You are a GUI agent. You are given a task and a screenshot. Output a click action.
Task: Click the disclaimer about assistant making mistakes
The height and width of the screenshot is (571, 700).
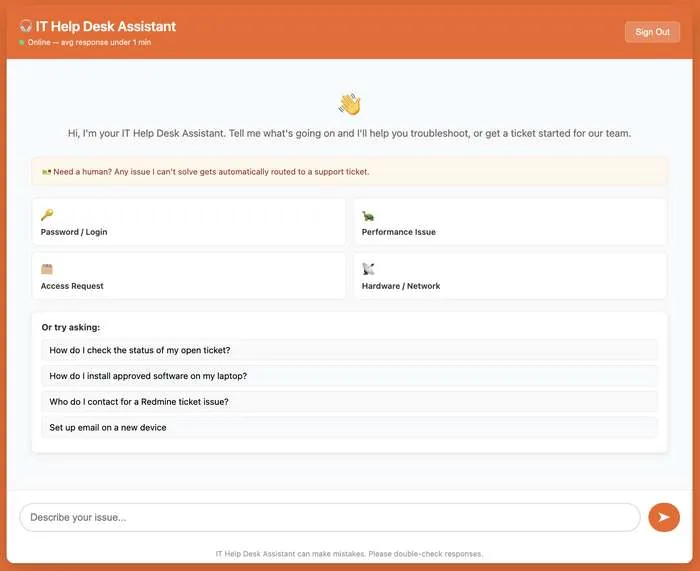click(x=349, y=554)
